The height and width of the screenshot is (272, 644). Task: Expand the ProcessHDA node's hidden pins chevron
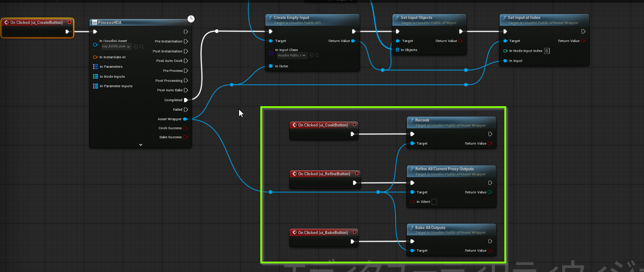coord(141,145)
